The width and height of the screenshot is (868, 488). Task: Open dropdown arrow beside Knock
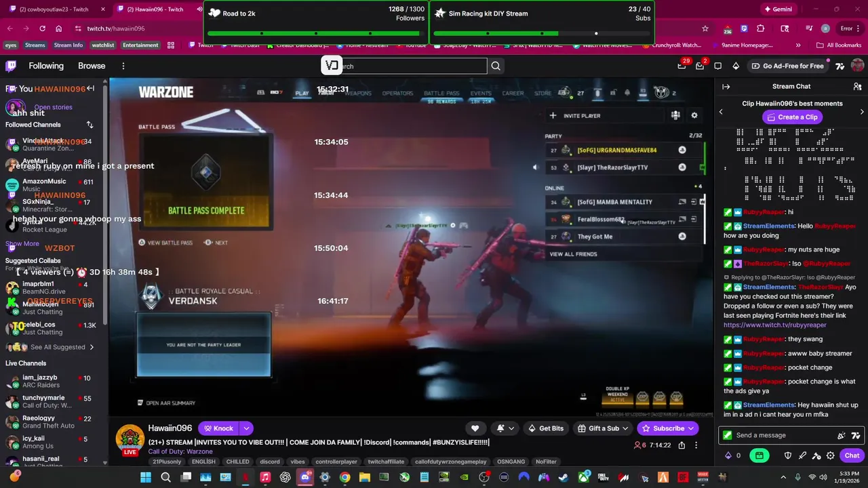click(246, 428)
